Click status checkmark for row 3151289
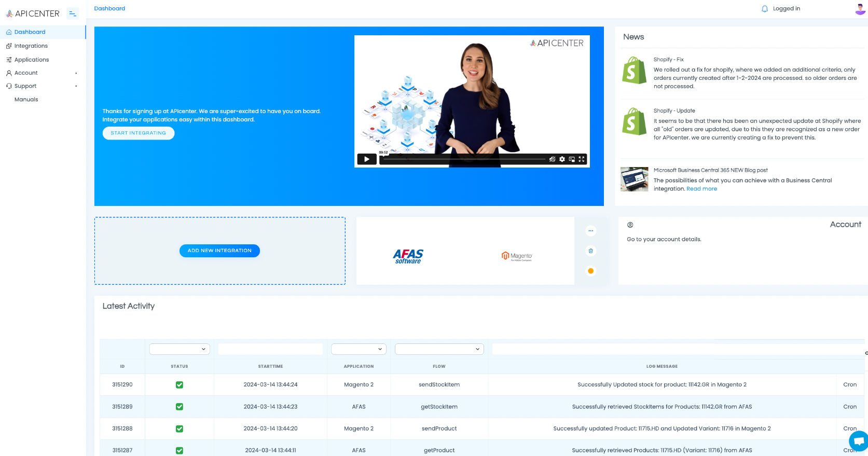This screenshot has width=868, height=456. 180,407
